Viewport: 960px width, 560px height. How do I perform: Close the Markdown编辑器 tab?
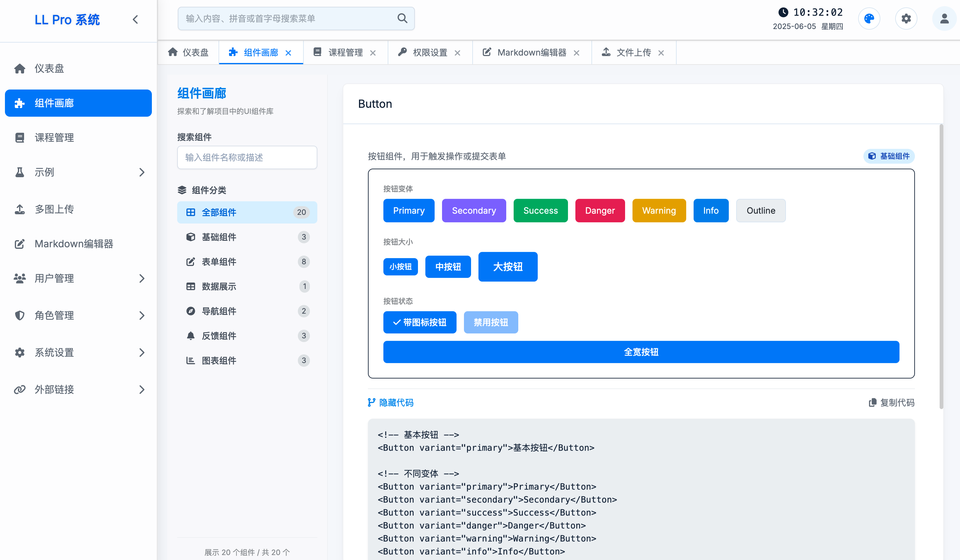point(577,53)
